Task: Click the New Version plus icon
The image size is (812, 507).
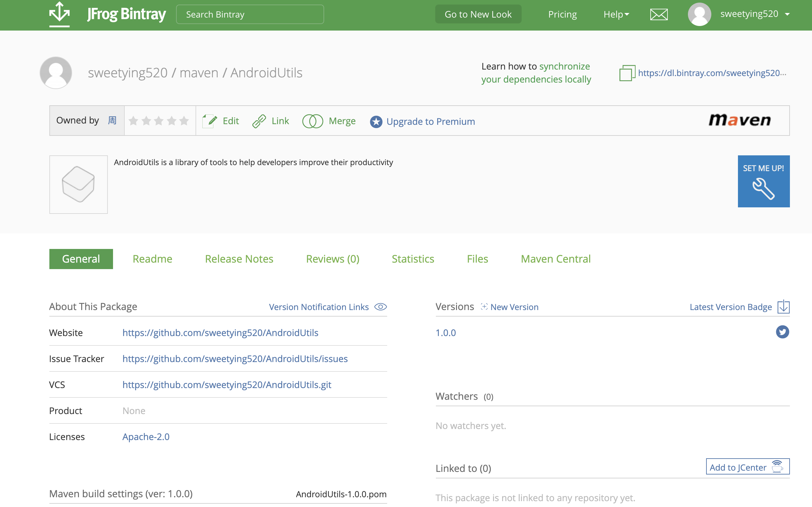Action: pos(484,306)
